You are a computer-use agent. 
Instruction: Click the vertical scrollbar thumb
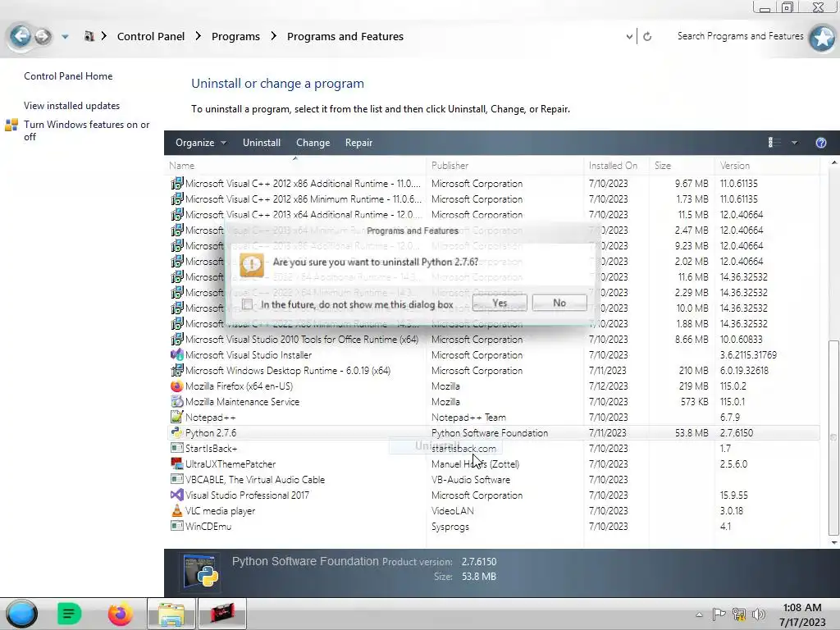[x=833, y=438]
